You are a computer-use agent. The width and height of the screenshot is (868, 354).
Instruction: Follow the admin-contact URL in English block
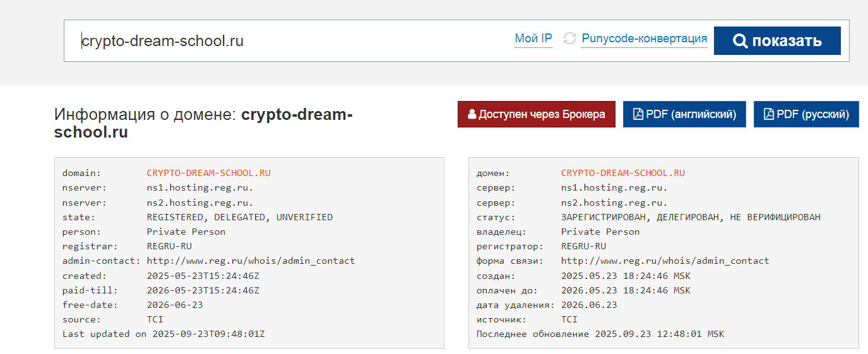[251, 261]
